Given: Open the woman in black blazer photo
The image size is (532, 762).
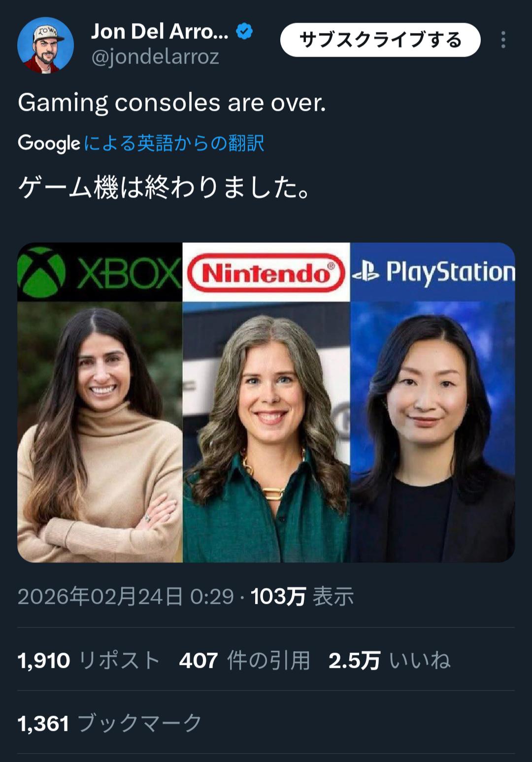Looking at the screenshot, I should point(432,432).
